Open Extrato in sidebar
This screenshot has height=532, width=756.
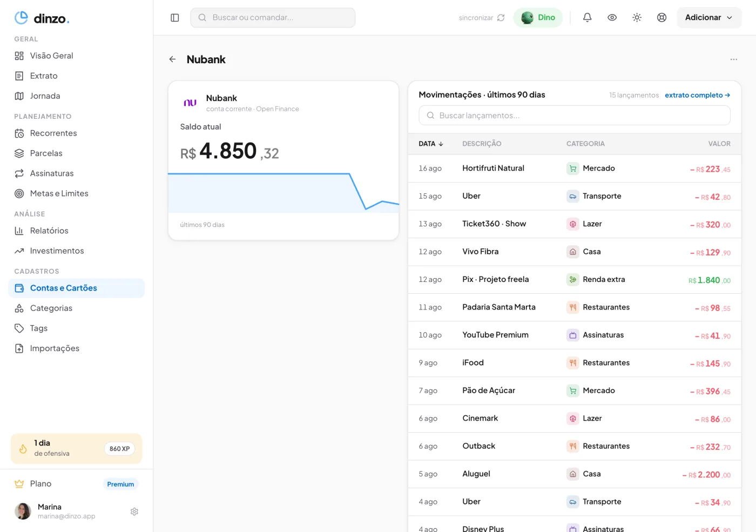click(77, 76)
